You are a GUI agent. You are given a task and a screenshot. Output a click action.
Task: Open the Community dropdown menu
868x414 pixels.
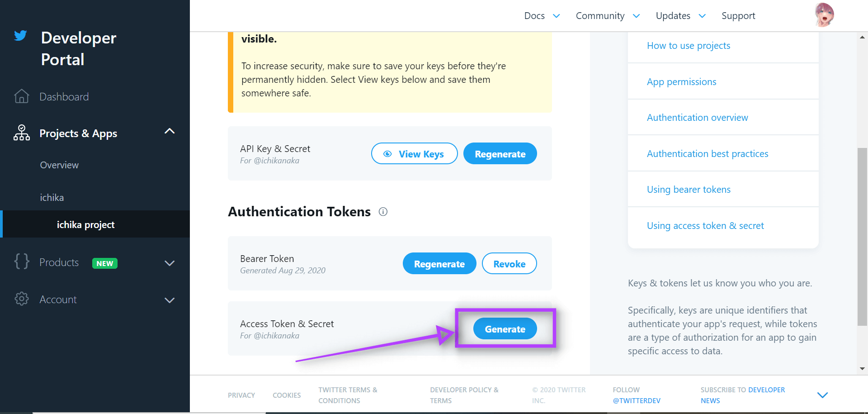click(x=608, y=16)
